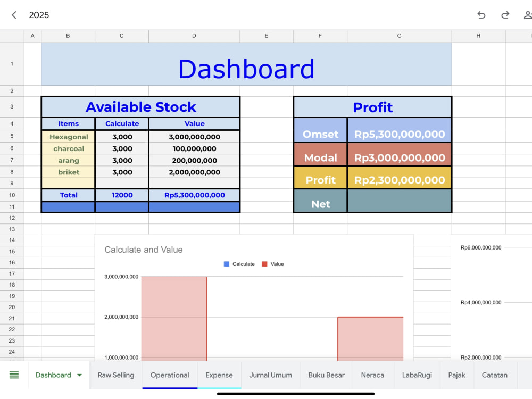This screenshot has height=399, width=532.
Task: Select the empty Net value cell
Action: 400,201
